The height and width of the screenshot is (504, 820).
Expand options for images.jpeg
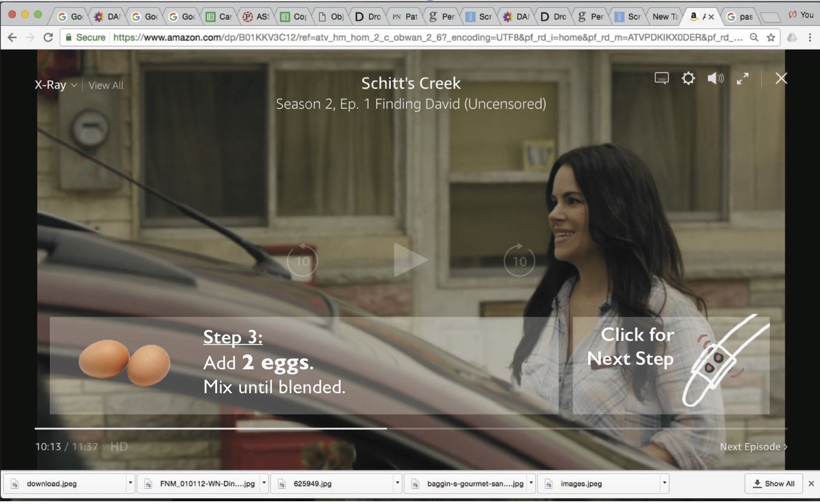pos(664,483)
